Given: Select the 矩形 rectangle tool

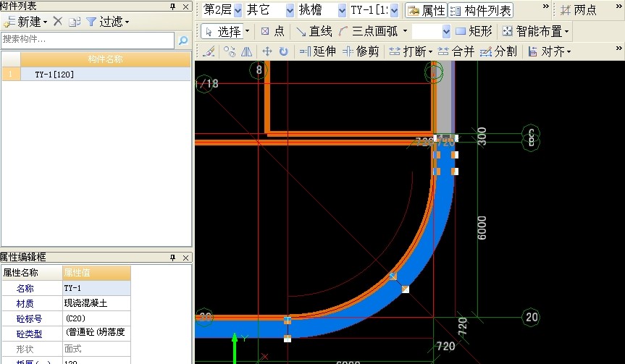Looking at the screenshot, I should (474, 31).
